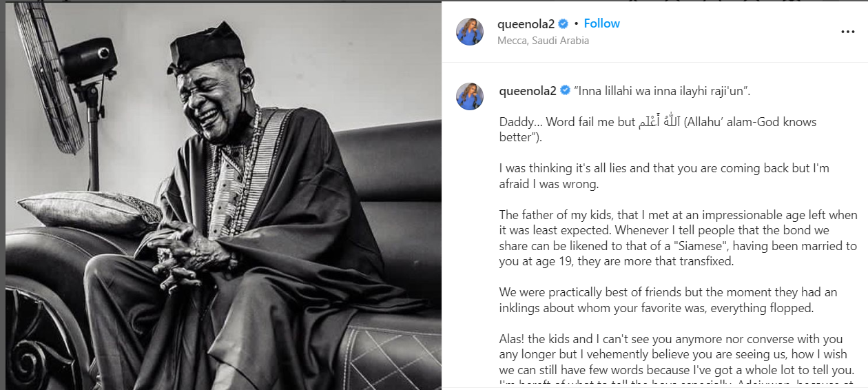Click the "Inna lillahi wa inna ilayhi raji'un" quote
The image size is (868, 390).
click(x=661, y=91)
